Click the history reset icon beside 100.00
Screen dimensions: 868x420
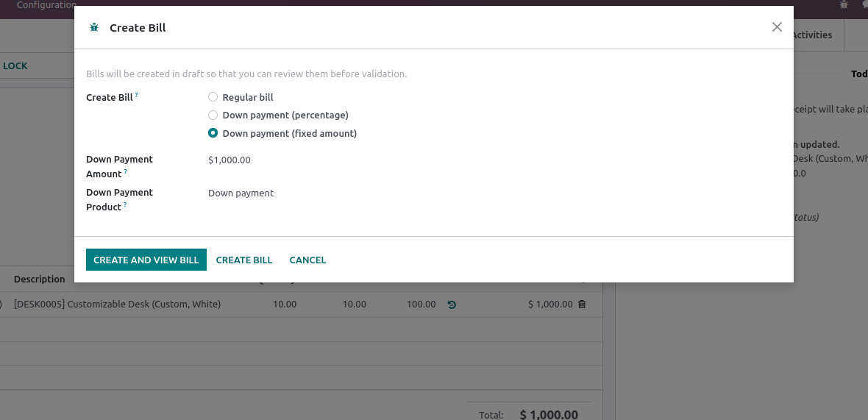[452, 305]
